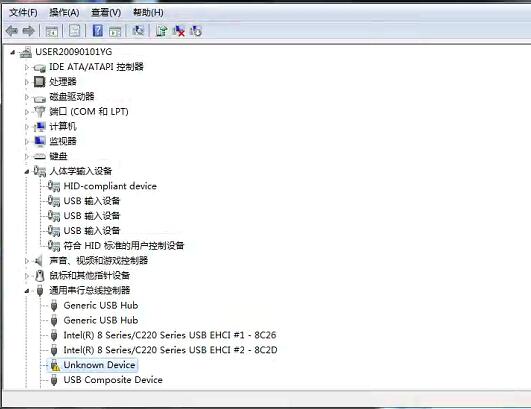
Task: Select HID-compliant device item
Action: tap(110, 186)
